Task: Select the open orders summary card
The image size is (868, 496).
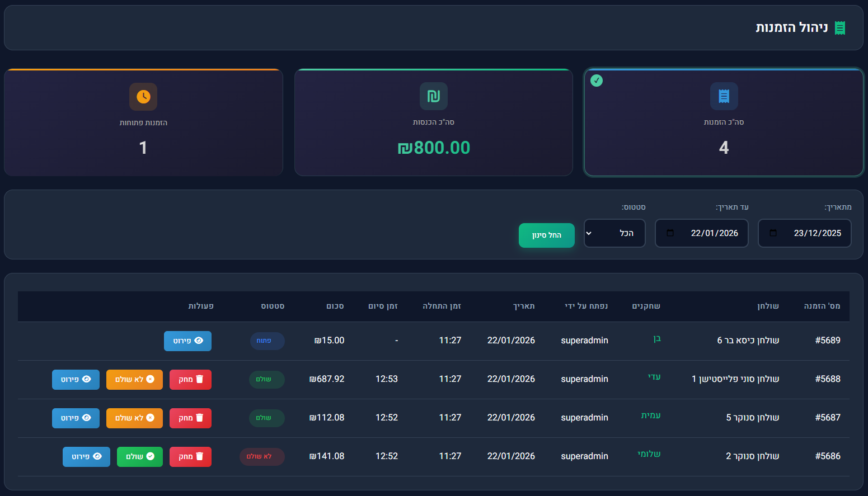Action: 143,123
